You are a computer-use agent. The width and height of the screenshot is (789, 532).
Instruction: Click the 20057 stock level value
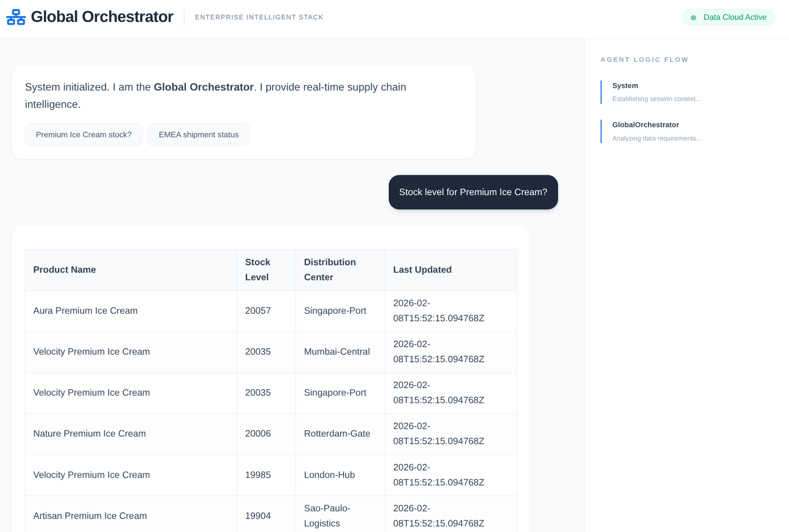pyautogui.click(x=258, y=311)
